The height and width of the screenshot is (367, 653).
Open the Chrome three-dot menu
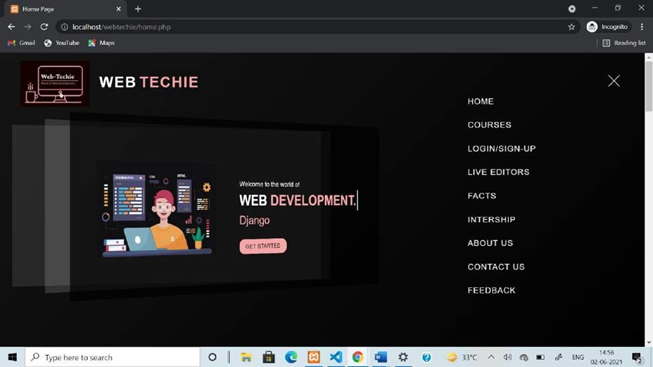tap(642, 27)
